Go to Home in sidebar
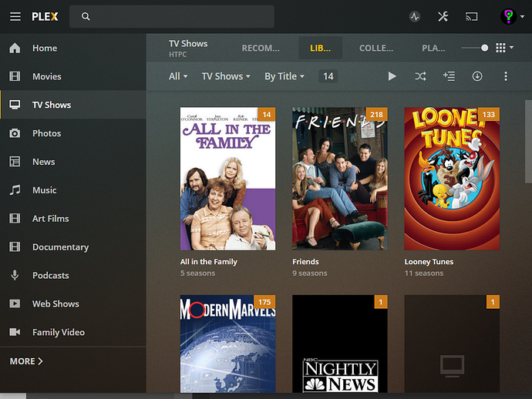The width and height of the screenshot is (532, 399). pos(73,48)
